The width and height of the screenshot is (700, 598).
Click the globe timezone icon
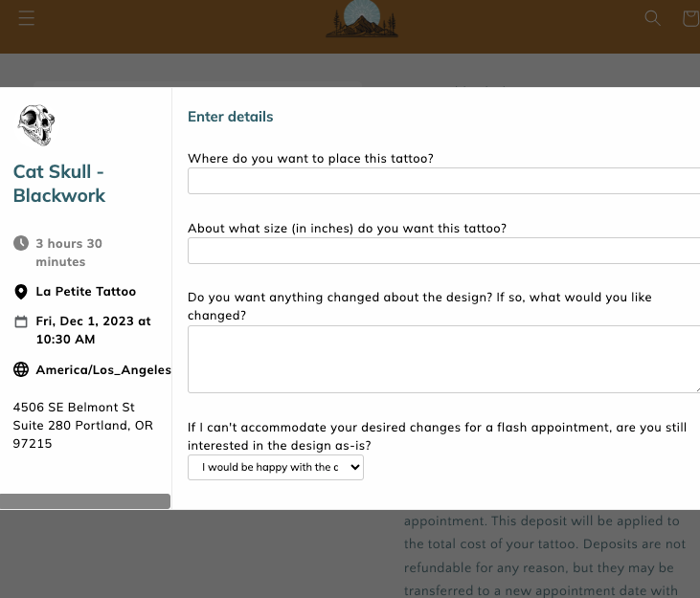pos(21,369)
